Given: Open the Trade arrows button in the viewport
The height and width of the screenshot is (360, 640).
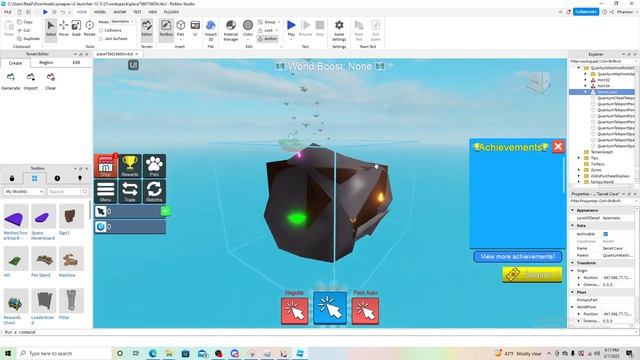Looking at the screenshot, I should point(130,191).
